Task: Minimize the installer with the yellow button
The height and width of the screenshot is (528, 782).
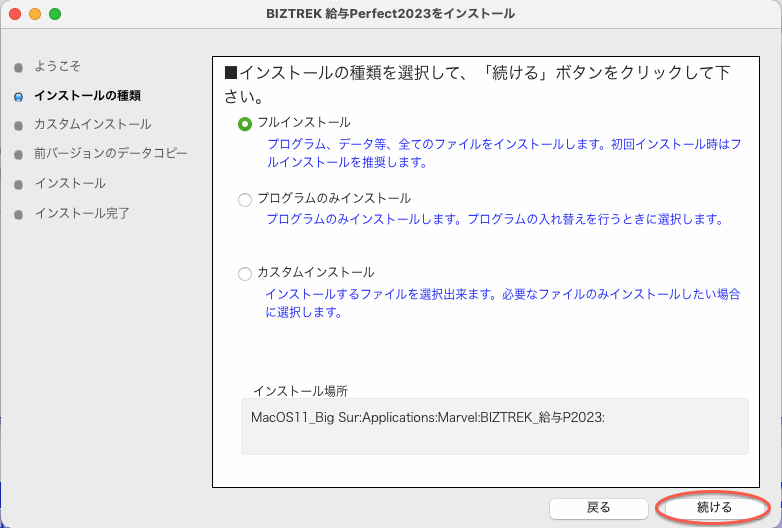Action: click(35, 14)
